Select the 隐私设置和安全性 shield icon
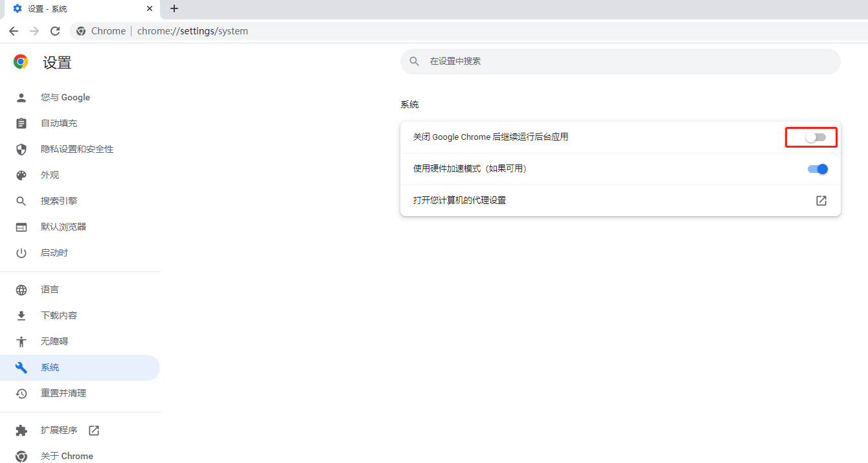 pyautogui.click(x=21, y=149)
